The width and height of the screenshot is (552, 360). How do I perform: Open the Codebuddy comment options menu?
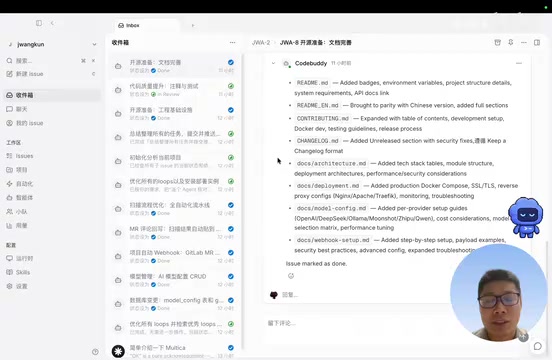pyautogui.click(x=519, y=63)
